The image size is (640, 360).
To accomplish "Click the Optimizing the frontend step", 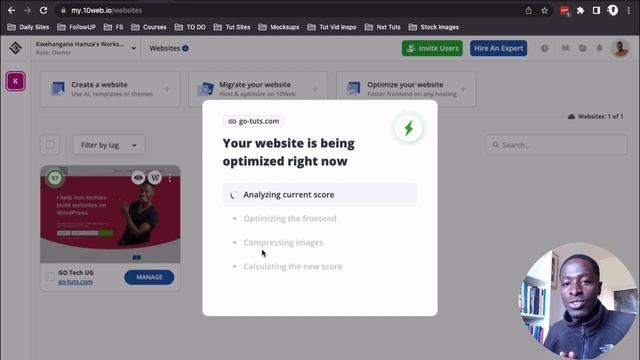I will point(290,219).
